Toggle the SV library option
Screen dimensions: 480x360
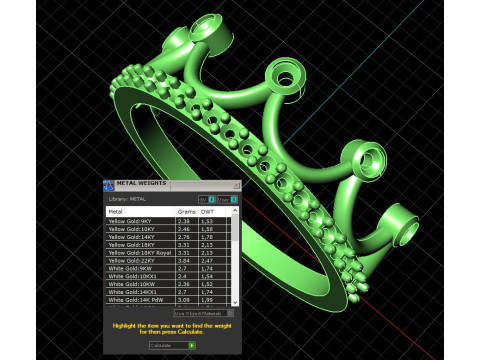[207, 199]
